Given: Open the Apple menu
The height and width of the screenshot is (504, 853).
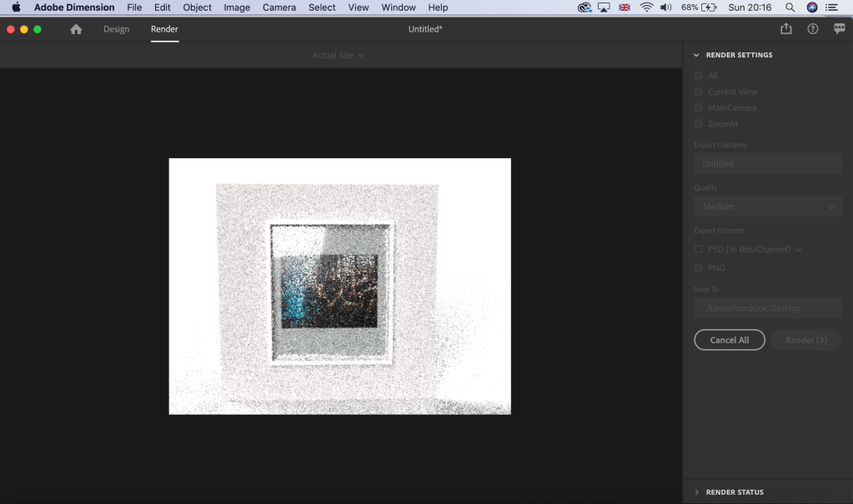Looking at the screenshot, I should [16, 7].
